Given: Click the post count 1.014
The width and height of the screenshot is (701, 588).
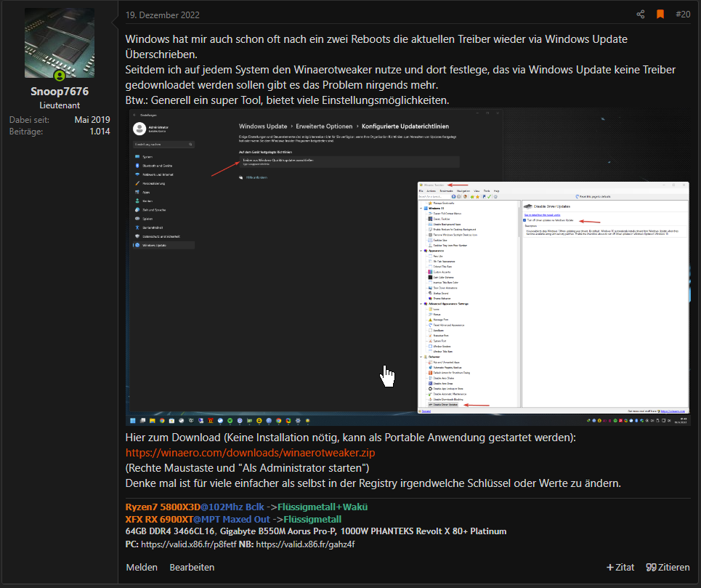Looking at the screenshot, I should tap(100, 132).
